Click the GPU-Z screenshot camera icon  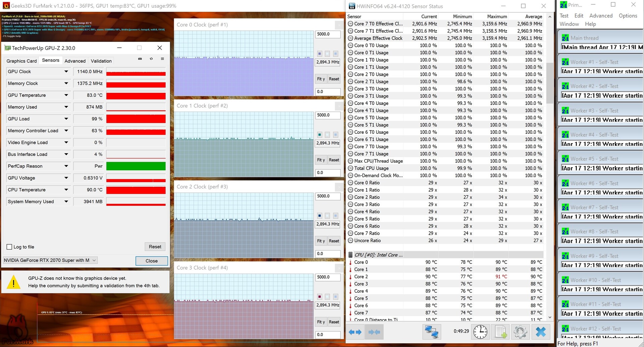pos(140,59)
